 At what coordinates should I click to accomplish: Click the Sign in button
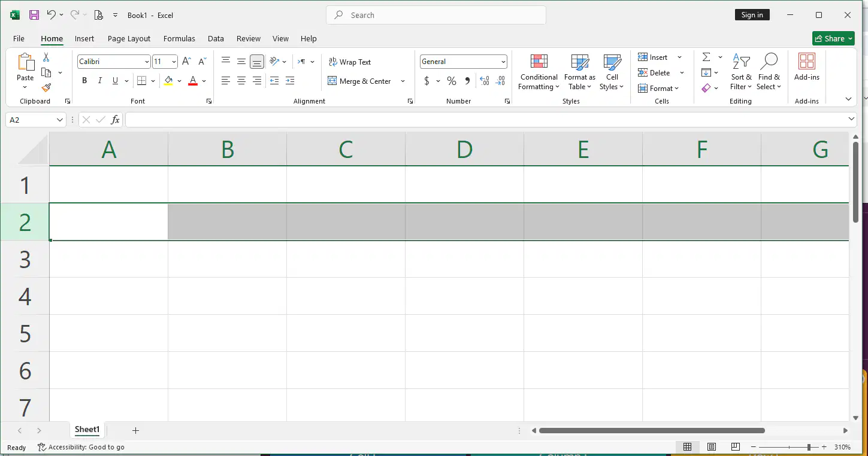pyautogui.click(x=752, y=15)
